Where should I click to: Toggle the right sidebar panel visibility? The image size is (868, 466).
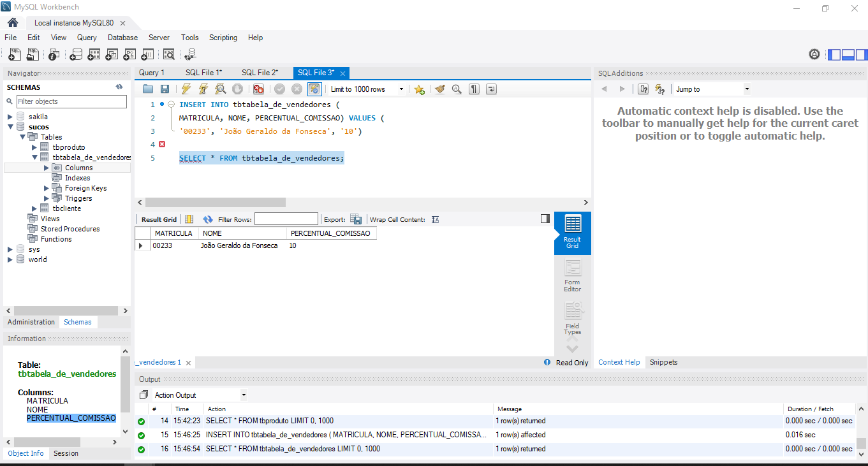click(861, 55)
